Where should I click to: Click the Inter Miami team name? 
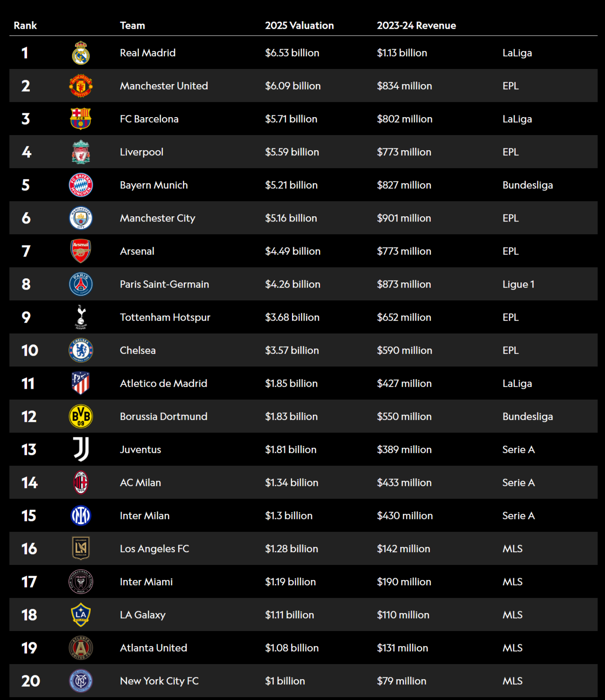(x=147, y=582)
